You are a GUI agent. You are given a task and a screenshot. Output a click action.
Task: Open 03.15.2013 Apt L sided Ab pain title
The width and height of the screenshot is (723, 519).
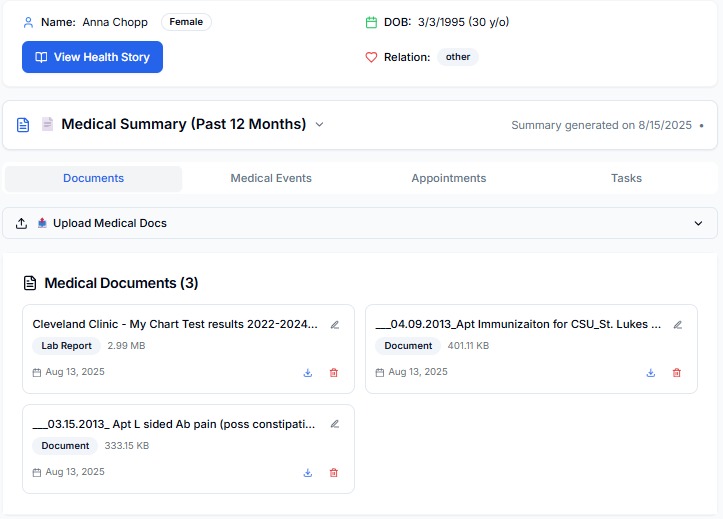tap(174, 425)
